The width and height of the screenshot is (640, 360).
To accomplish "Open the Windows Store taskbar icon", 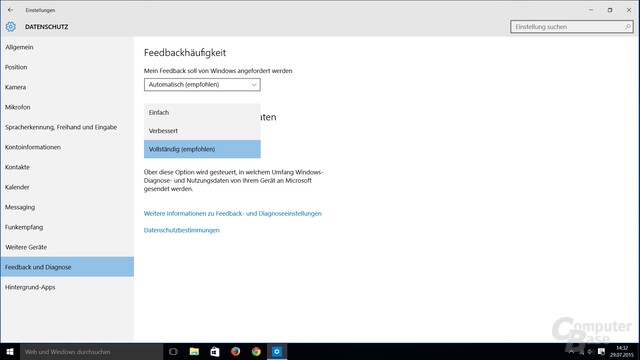I will (215, 351).
